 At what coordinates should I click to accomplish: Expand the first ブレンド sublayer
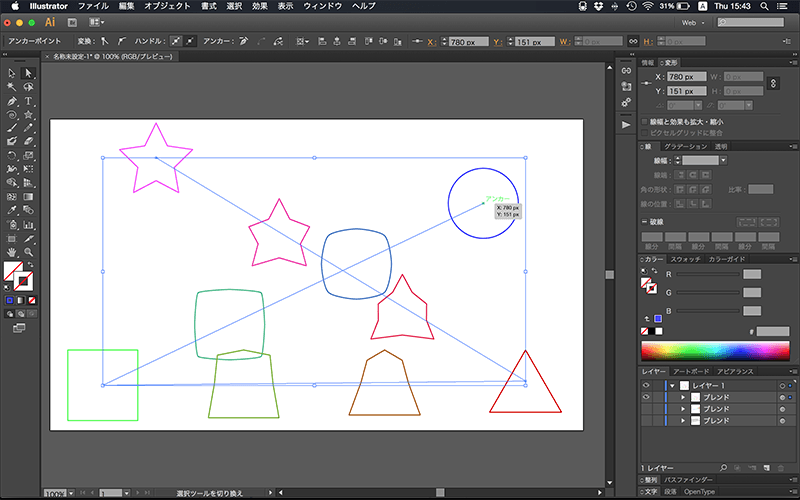683,397
